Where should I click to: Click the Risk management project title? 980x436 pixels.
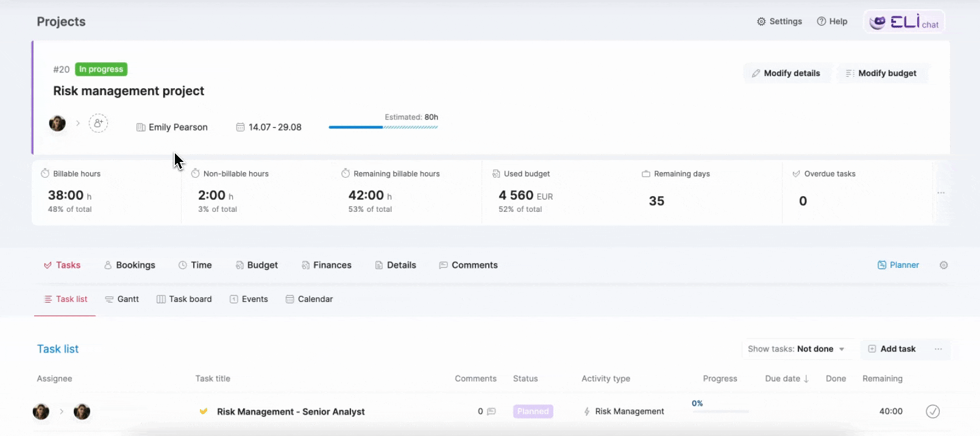129,91
